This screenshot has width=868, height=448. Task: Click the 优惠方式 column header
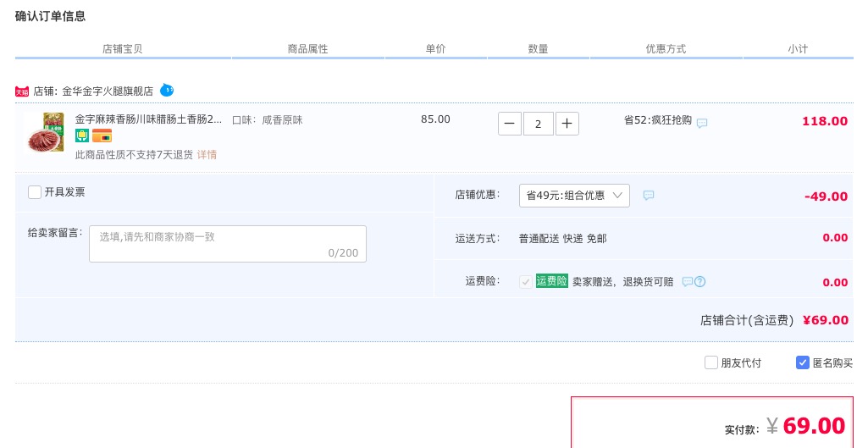[666, 49]
